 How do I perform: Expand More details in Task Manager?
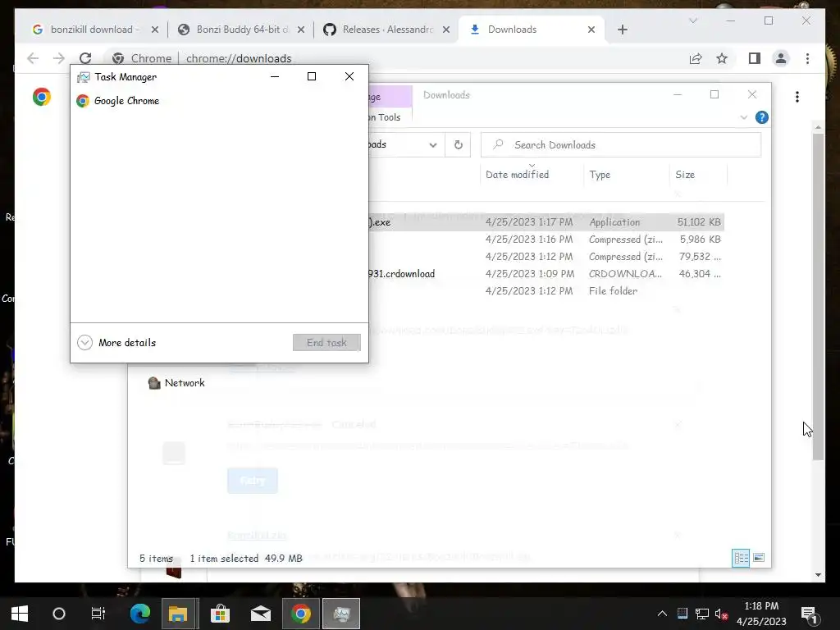point(116,342)
